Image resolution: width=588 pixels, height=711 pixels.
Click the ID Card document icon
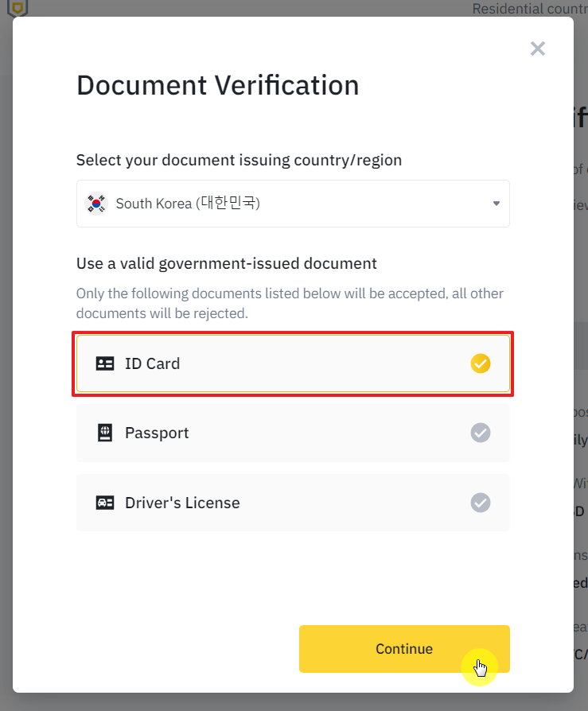point(105,363)
